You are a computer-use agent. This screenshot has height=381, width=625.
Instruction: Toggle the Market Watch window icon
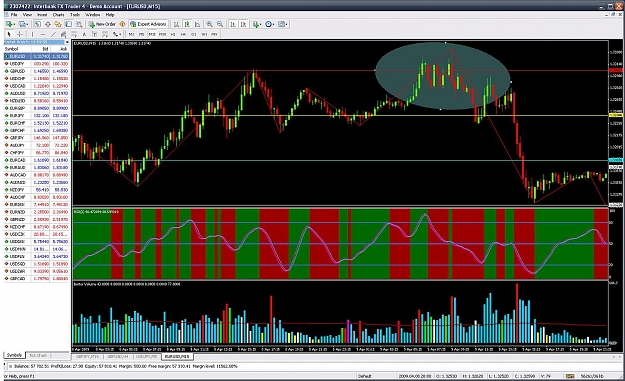click(37, 24)
